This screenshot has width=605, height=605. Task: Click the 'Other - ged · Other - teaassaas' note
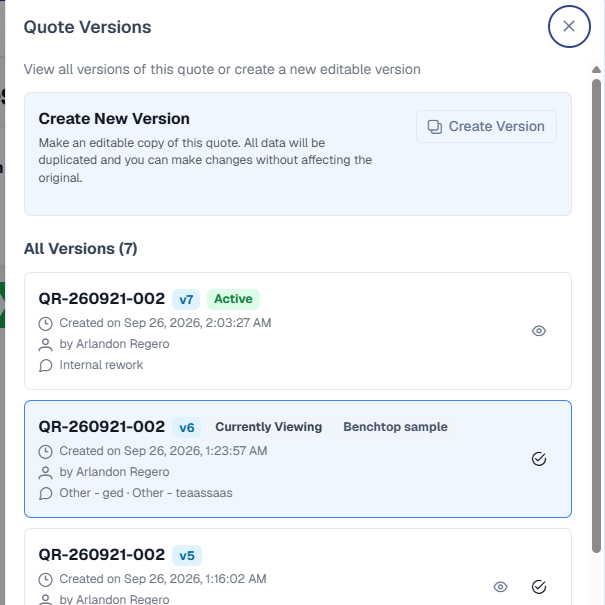(x=146, y=493)
